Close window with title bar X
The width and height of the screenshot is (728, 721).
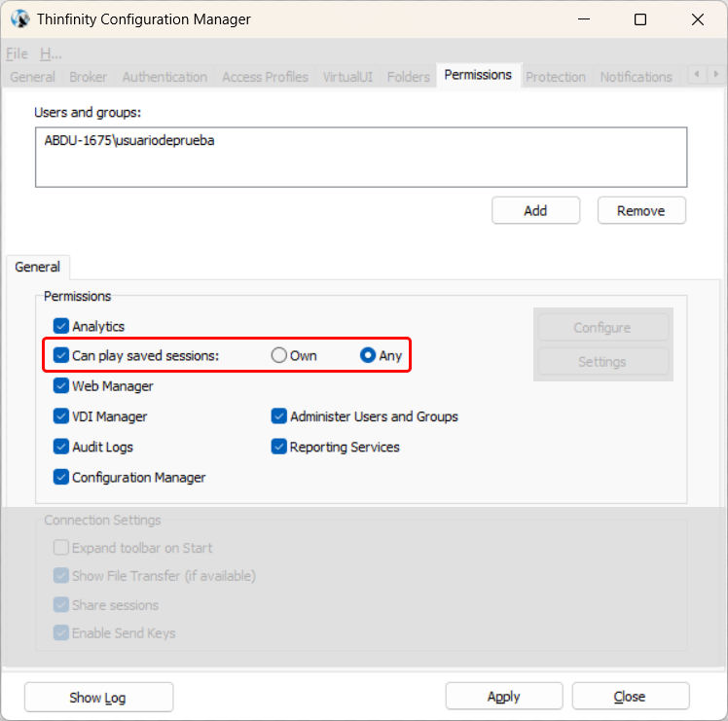coord(698,19)
